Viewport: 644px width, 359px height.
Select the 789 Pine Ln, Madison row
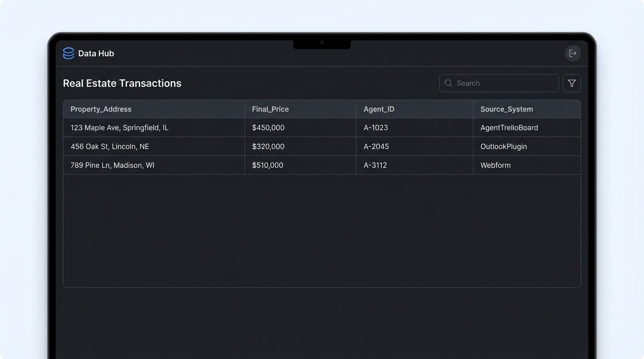coord(112,165)
